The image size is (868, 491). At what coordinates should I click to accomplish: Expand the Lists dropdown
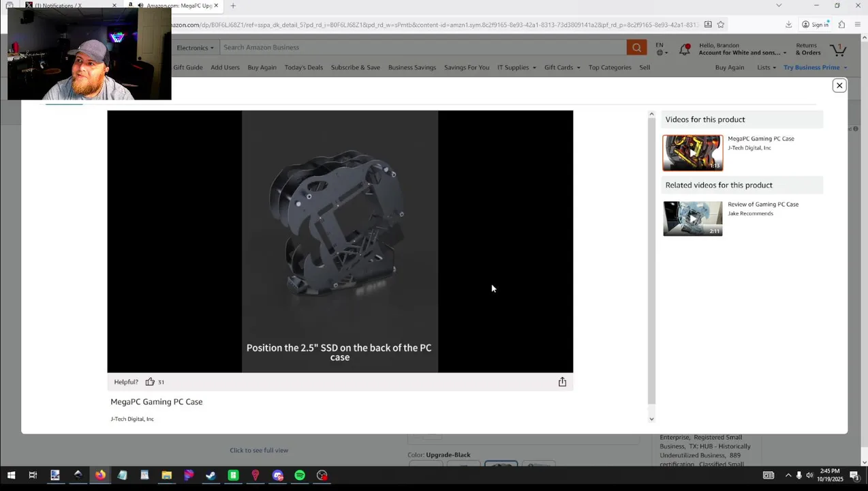766,68
